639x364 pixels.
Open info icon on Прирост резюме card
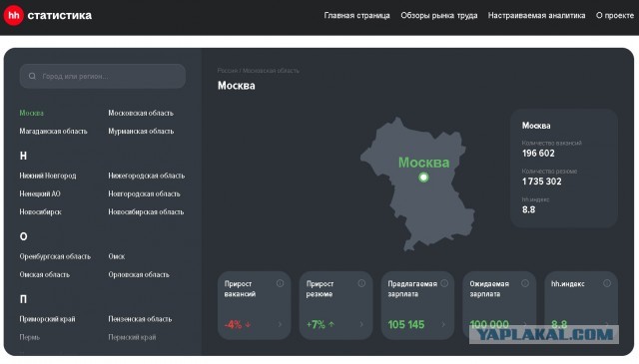[361, 283]
